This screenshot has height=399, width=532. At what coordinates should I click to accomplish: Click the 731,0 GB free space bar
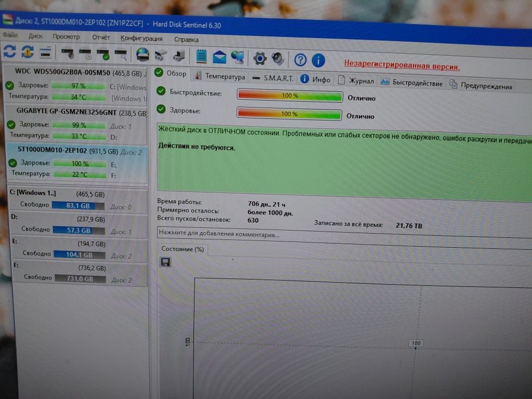pyautogui.click(x=80, y=279)
